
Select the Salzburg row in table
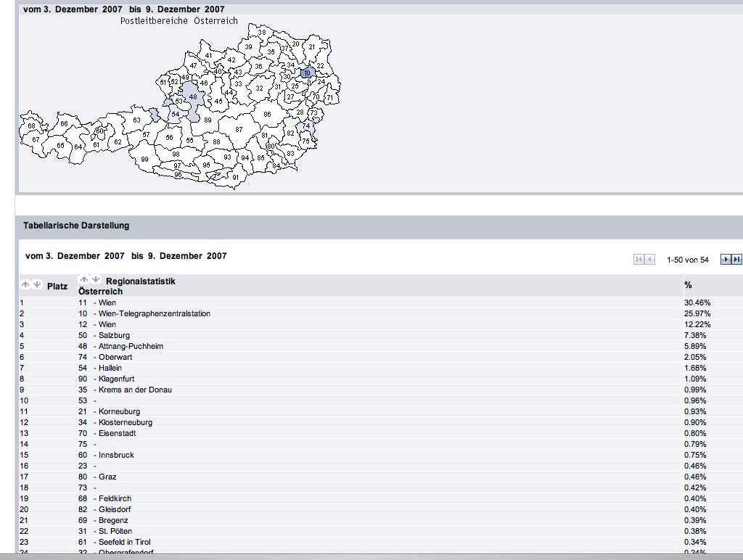click(x=114, y=335)
